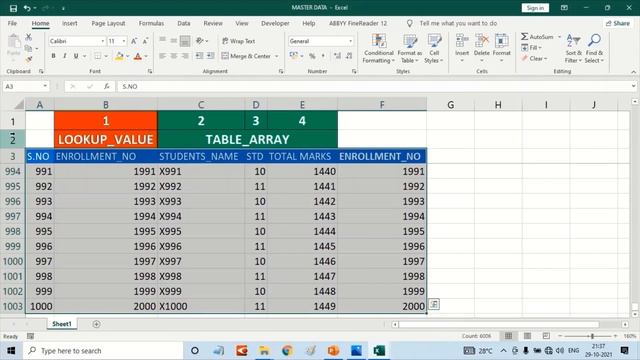Open the Clear dropdown
Viewport: 640px width, 360px height.
pos(534,58)
